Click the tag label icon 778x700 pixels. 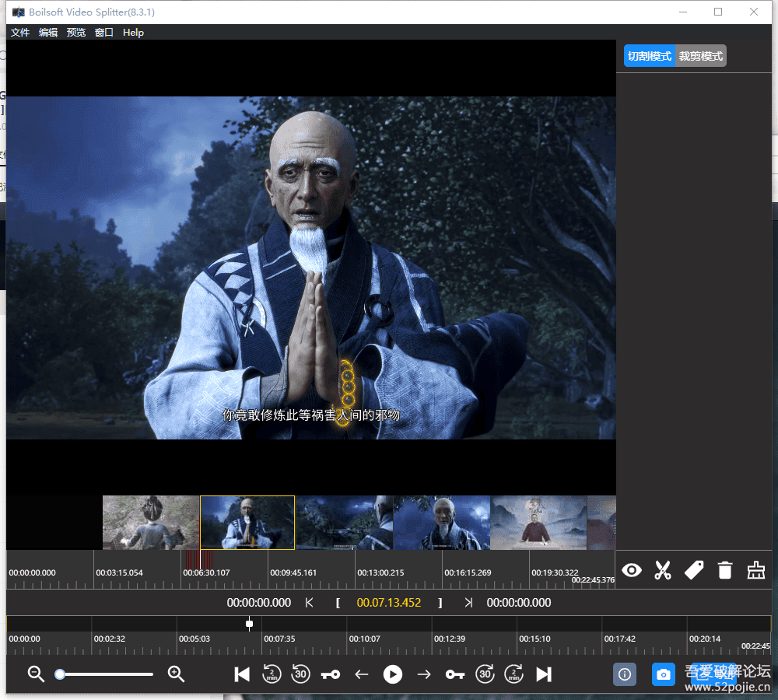click(694, 570)
